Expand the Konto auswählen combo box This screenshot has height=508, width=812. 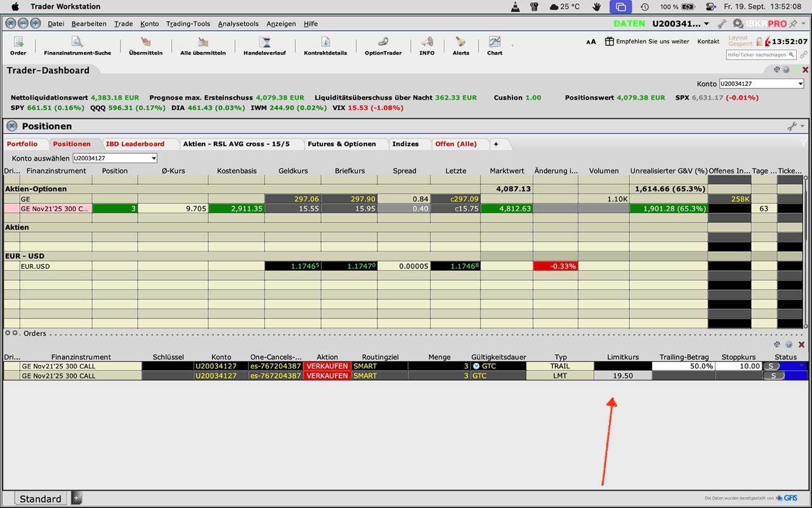tap(115, 158)
